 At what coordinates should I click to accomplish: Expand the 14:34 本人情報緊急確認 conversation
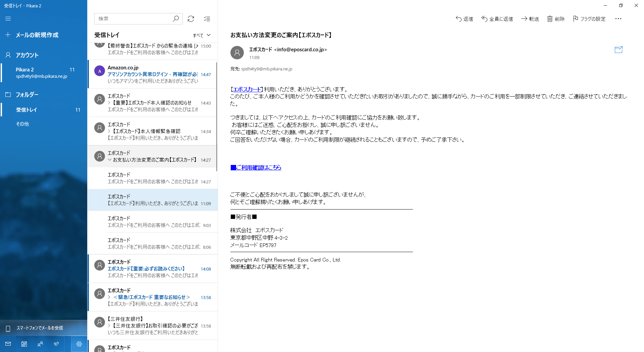pyautogui.click(x=109, y=131)
